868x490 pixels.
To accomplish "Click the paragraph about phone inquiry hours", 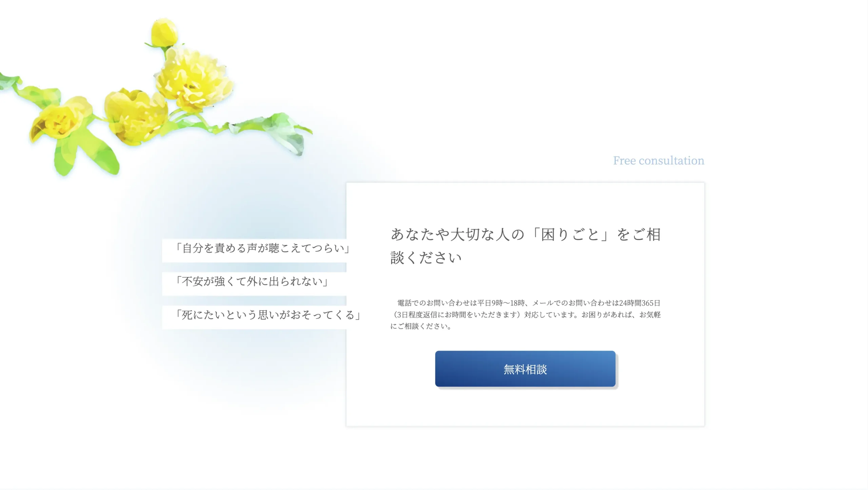I will (526, 315).
